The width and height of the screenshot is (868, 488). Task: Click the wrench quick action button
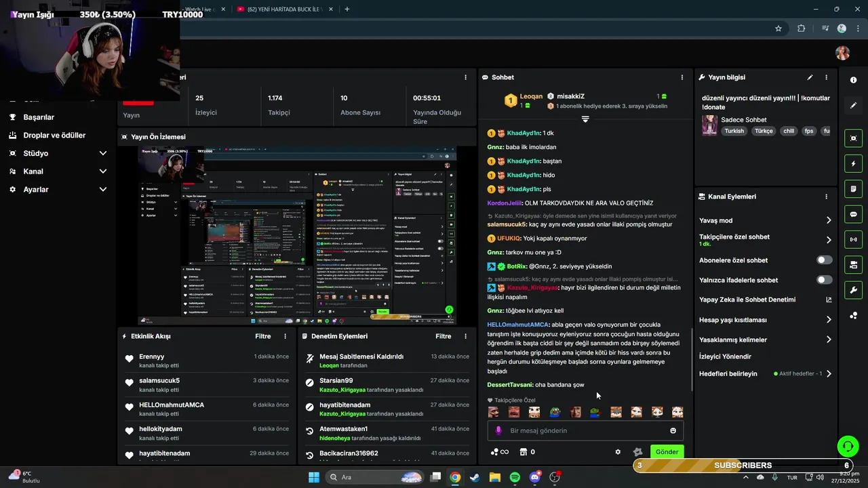coord(853,290)
